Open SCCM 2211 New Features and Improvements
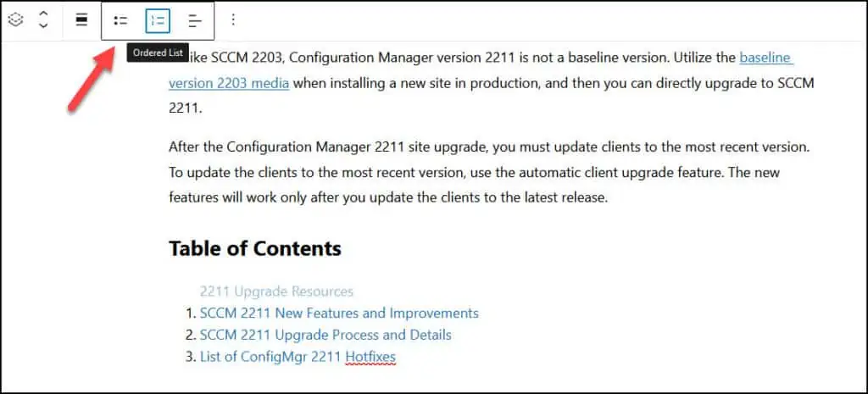 coord(339,314)
